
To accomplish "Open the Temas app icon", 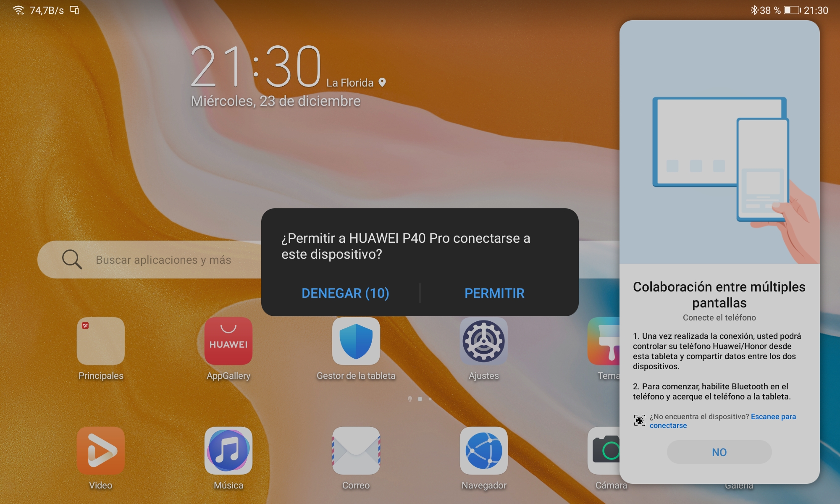I will [604, 341].
